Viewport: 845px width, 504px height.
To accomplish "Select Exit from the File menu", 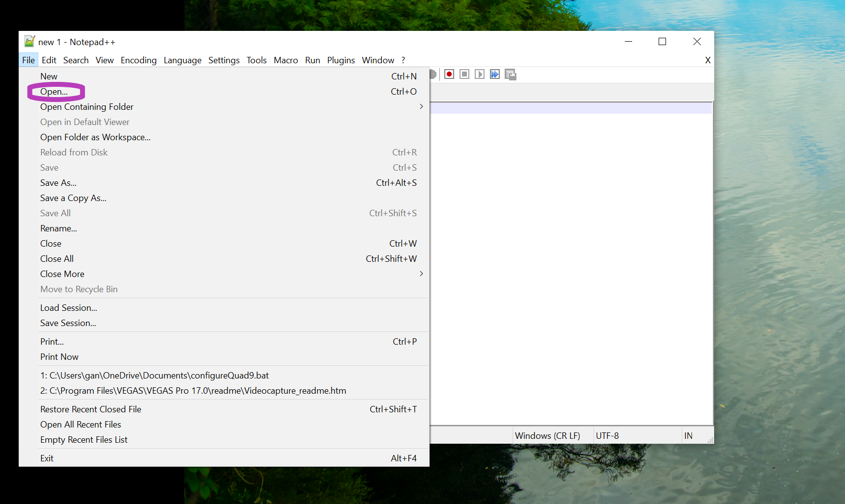I will coord(224,458).
